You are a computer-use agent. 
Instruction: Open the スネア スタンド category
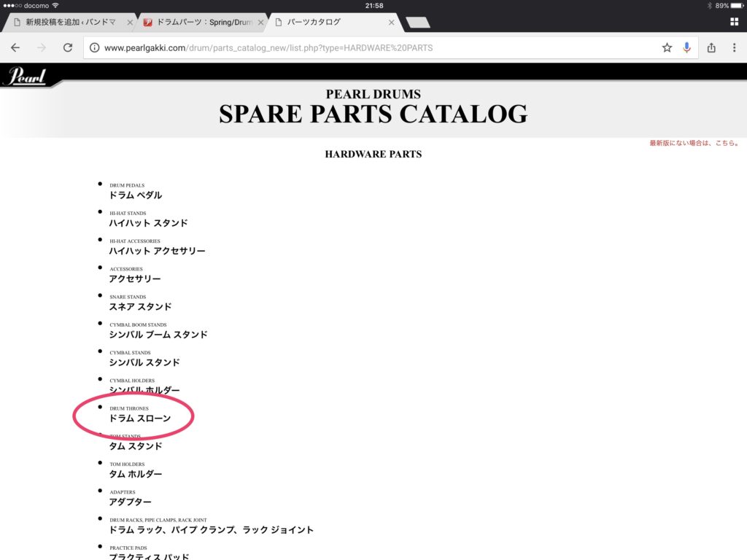[x=140, y=307]
